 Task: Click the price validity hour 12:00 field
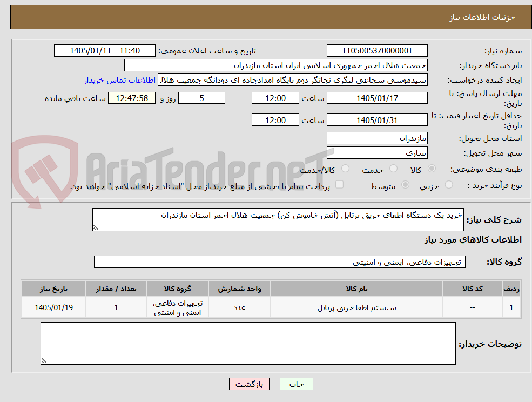tap(275, 120)
